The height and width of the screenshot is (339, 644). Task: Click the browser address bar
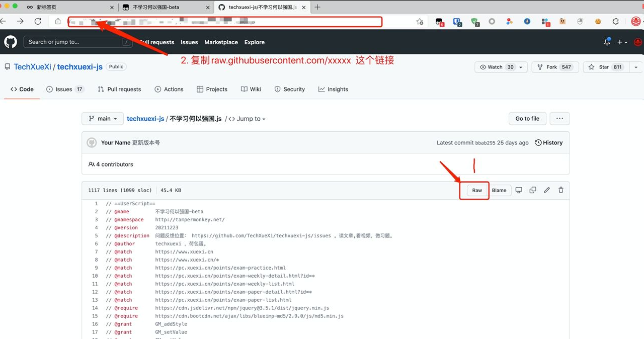(224, 22)
